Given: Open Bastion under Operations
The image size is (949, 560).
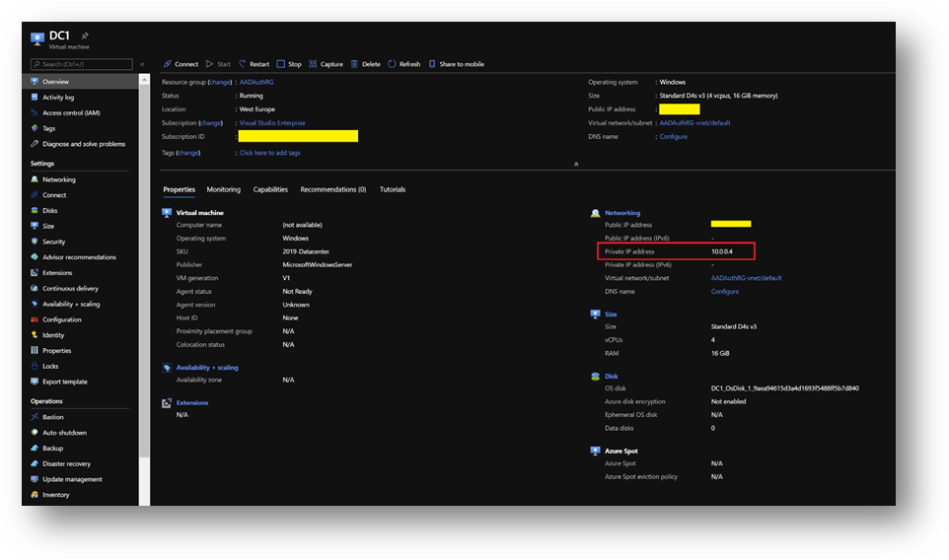Looking at the screenshot, I should 53,417.
